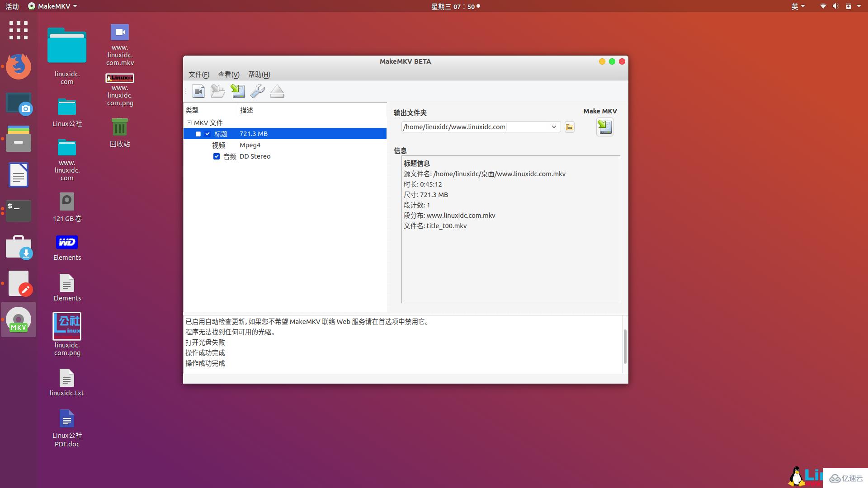Select the linuxidc.com.png desktop image
The width and height of the screenshot is (868, 488).
pos(67,334)
